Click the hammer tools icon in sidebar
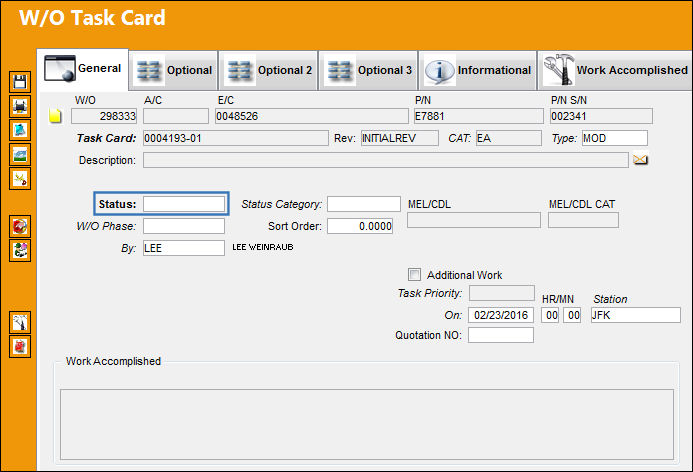The height and width of the screenshot is (472, 693). point(20,322)
